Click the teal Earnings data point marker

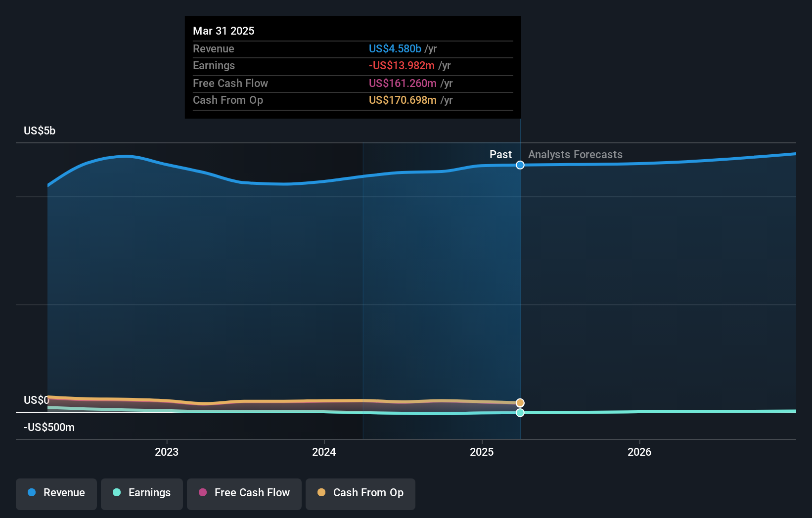[x=520, y=413]
